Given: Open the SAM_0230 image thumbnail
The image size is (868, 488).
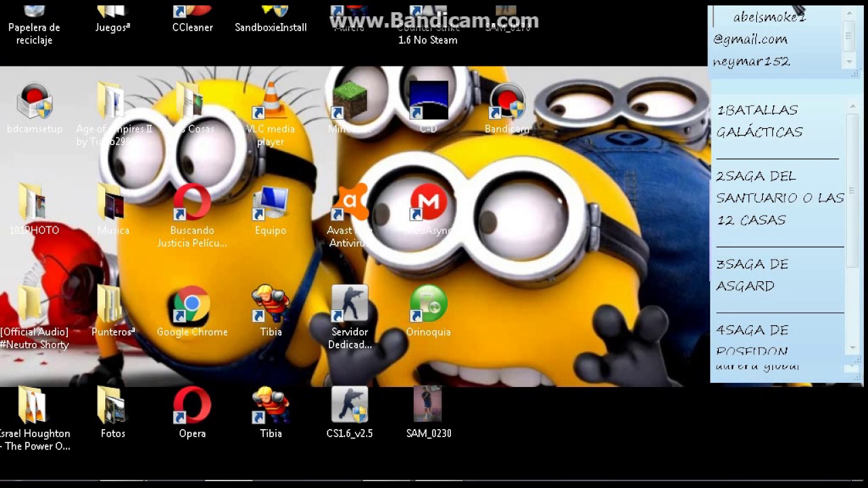Looking at the screenshot, I should tap(429, 412).
